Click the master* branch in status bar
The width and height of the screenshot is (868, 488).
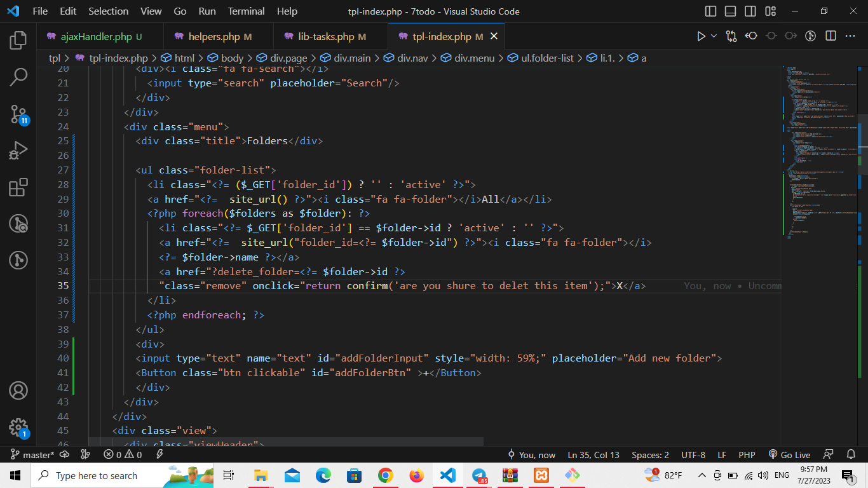(33, 455)
